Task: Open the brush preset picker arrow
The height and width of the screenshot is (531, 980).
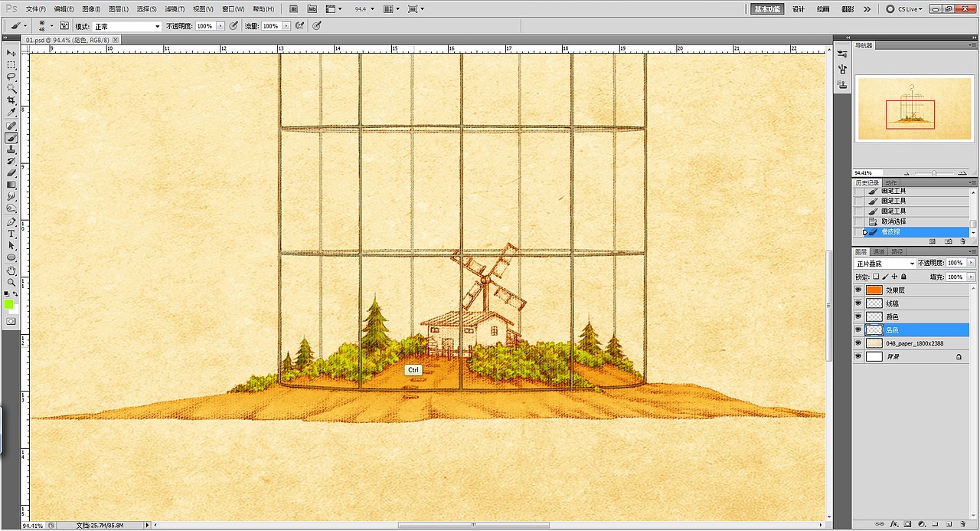Action: coord(52,26)
